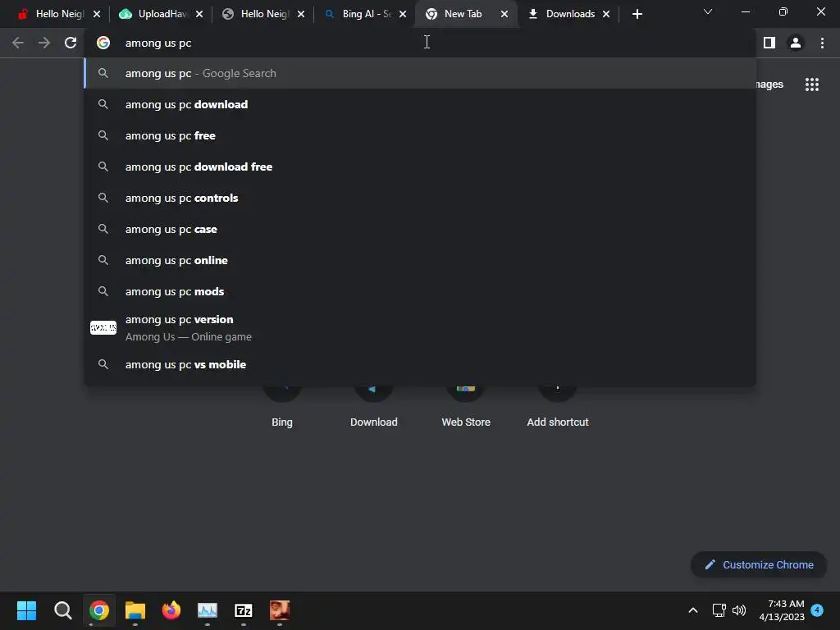Choose 'among us pc download' suggestion

pos(420,104)
